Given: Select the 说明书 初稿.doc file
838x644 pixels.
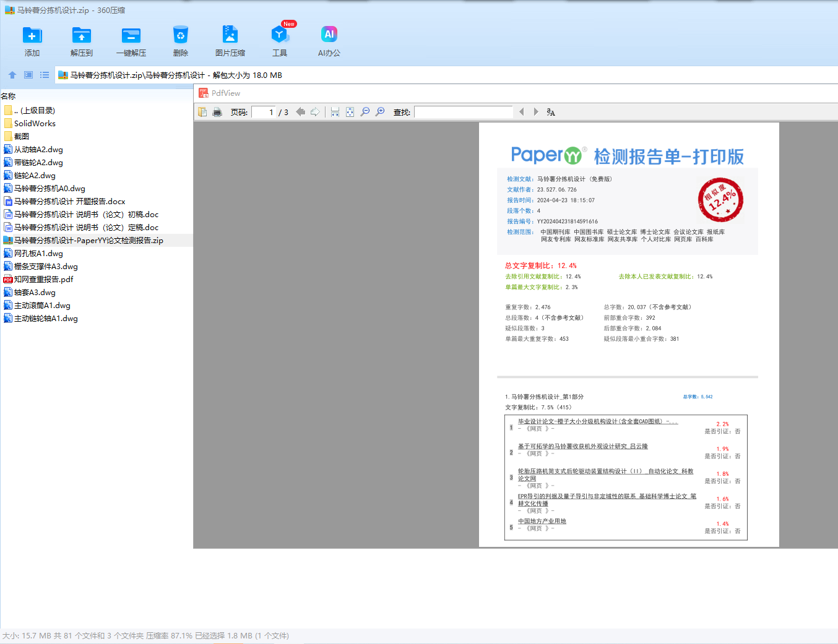Looking at the screenshot, I should 81,215.
